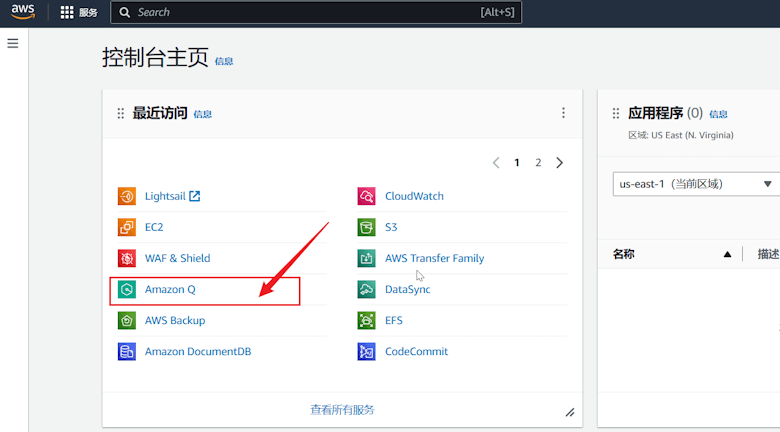Open Amazon DocumentDB link
The image size is (780, 432).
[x=198, y=351]
